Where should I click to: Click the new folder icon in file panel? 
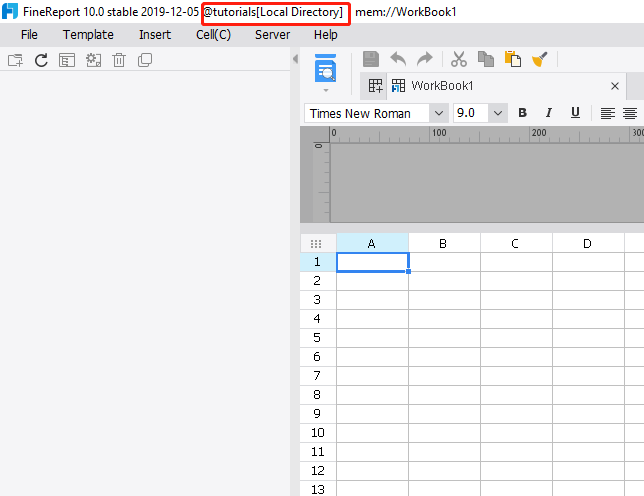[x=15, y=60]
